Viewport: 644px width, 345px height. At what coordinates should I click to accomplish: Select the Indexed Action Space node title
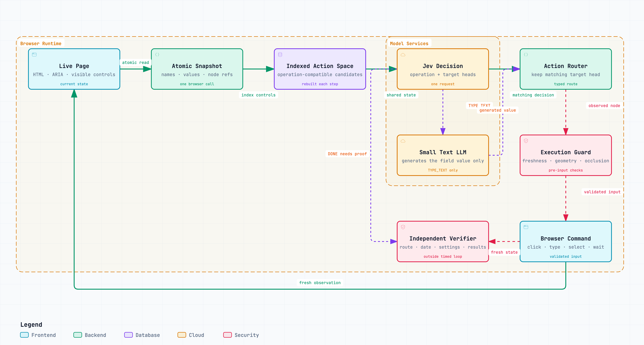pyautogui.click(x=320, y=66)
